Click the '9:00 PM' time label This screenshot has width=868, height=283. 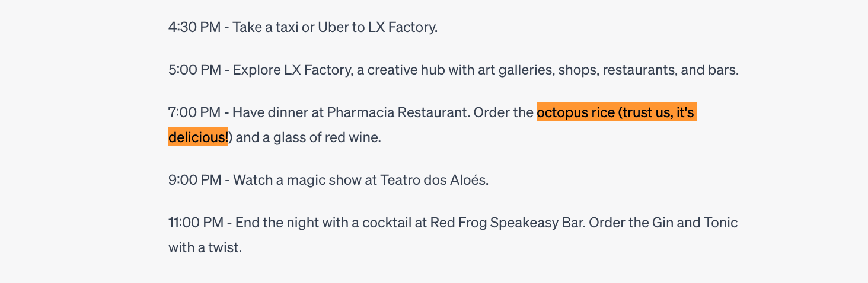pyautogui.click(x=194, y=180)
